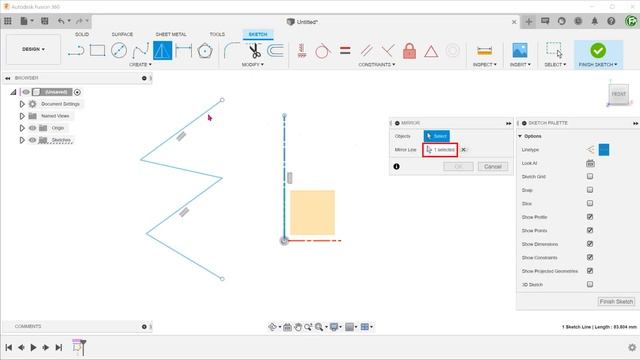Image resolution: width=640 pixels, height=360 pixels.
Task: Toggle the Snap checkbox
Action: (590, 190)
